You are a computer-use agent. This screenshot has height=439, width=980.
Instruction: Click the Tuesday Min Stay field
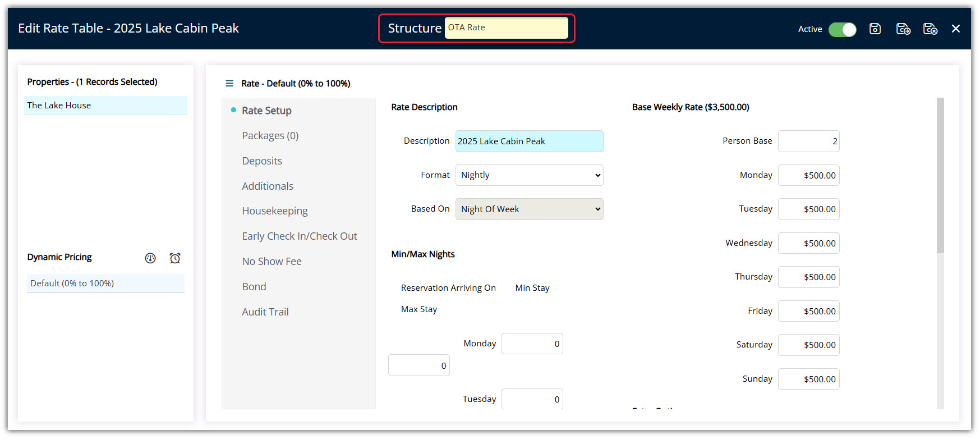point(532,399)
